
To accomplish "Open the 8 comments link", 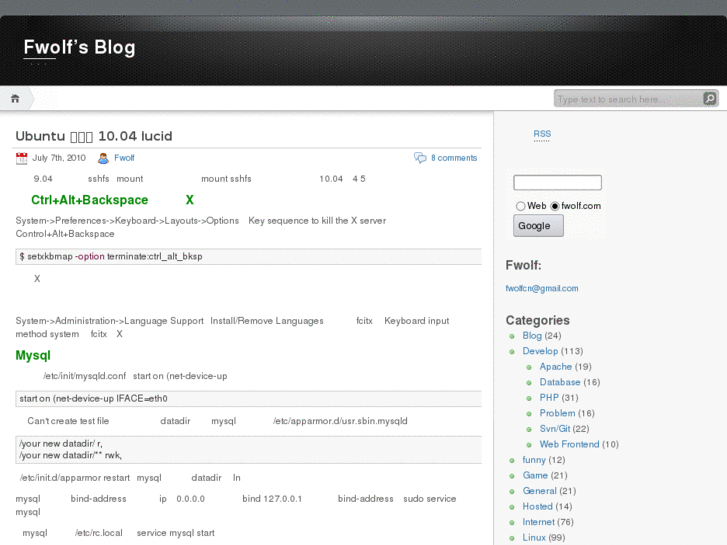I will (x=454, y=158).
